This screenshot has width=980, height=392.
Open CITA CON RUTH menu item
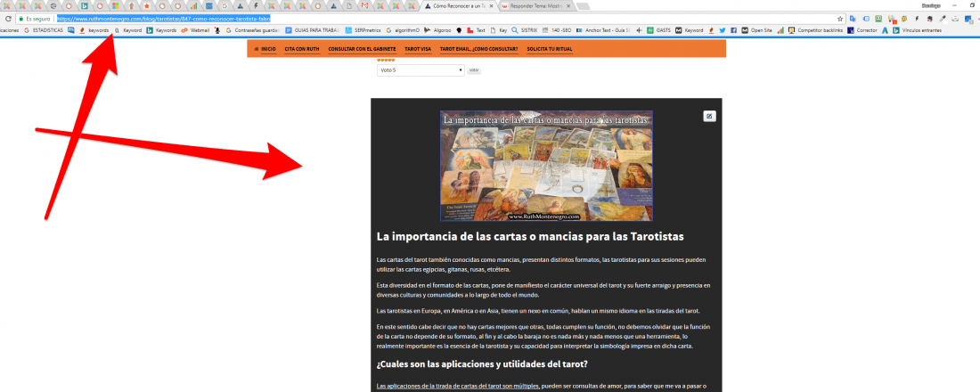pos(302,49)
